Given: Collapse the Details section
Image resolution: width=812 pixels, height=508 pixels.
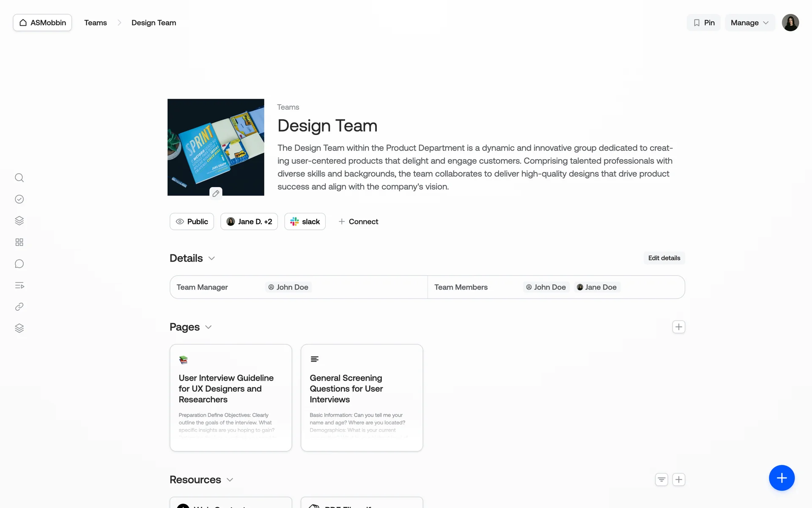Looking at the screenshot, I should [211, 258].
